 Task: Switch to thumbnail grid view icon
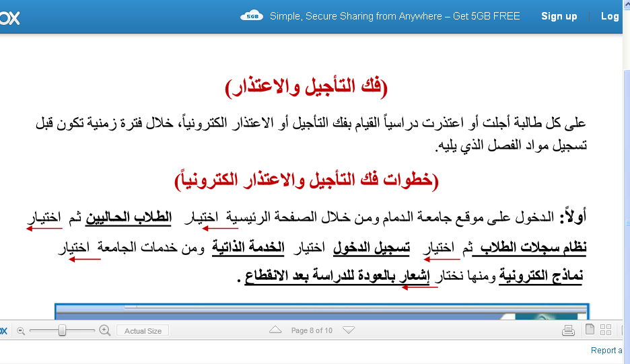(606, 330)
